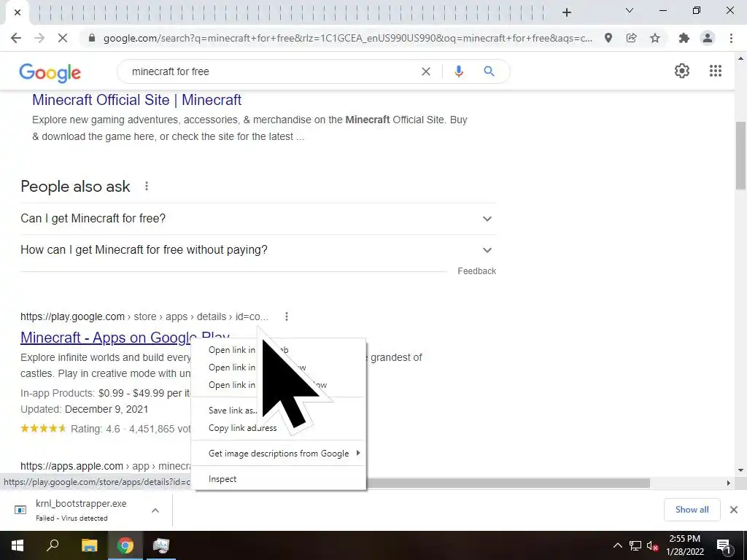This screenshot has width=747, height=560.
Task: Open the download item chevron menu
Action: pos(155,510)
